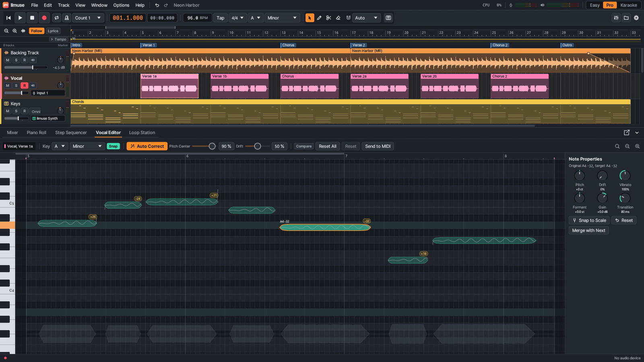Select the eraser tool

click(x=339, y=18)
